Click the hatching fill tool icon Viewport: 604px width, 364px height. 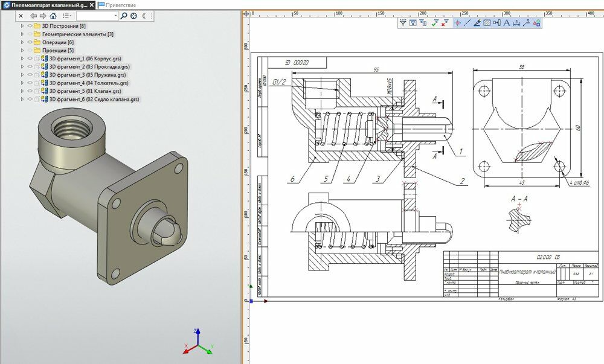[486, 23]
